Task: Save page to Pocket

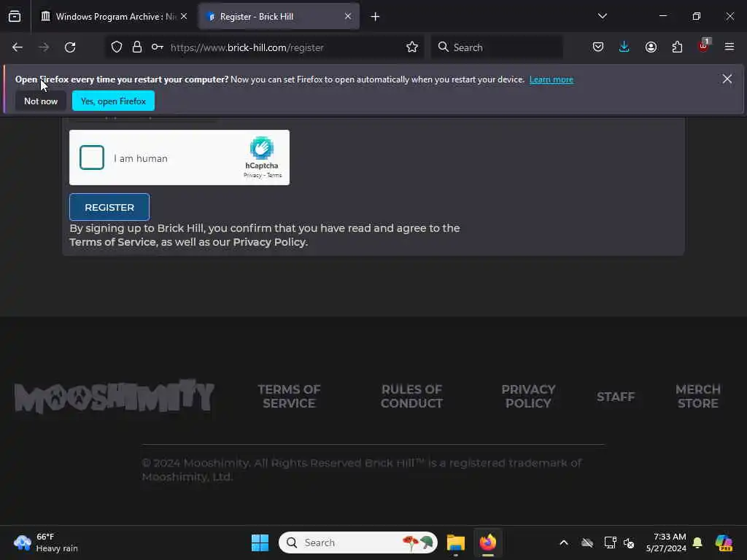Action: [598, 47]
